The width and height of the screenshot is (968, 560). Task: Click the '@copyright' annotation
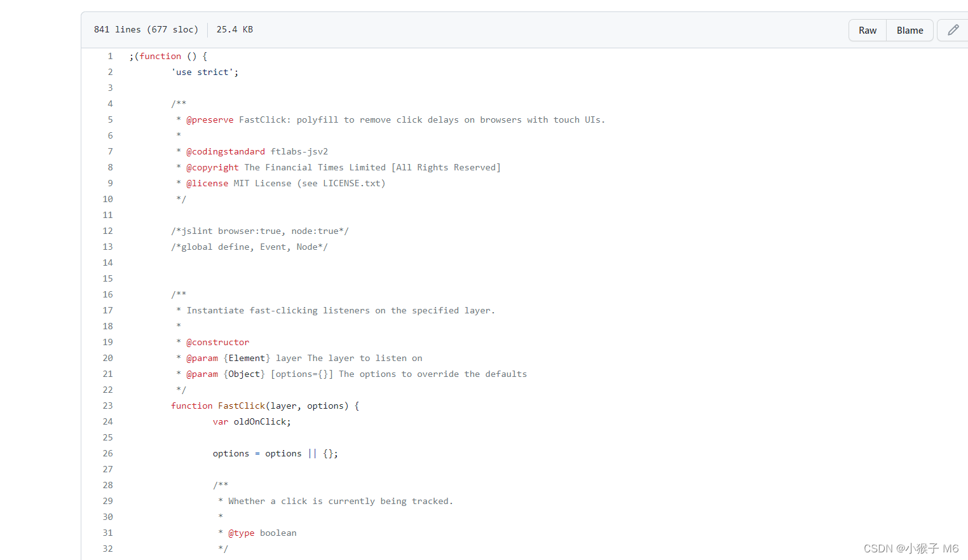pos(212,167)
